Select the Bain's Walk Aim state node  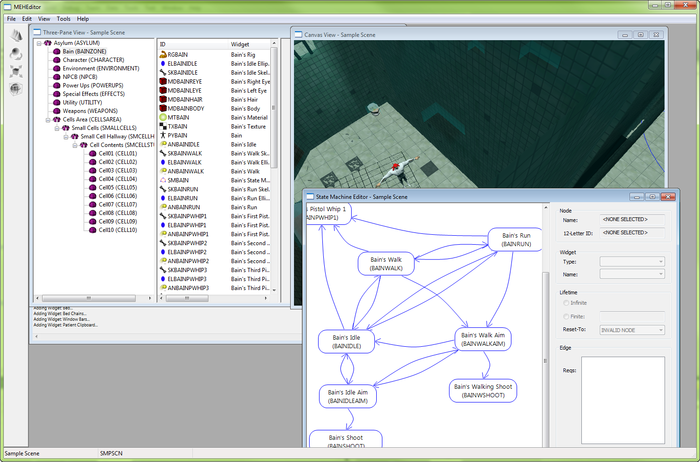483,339
